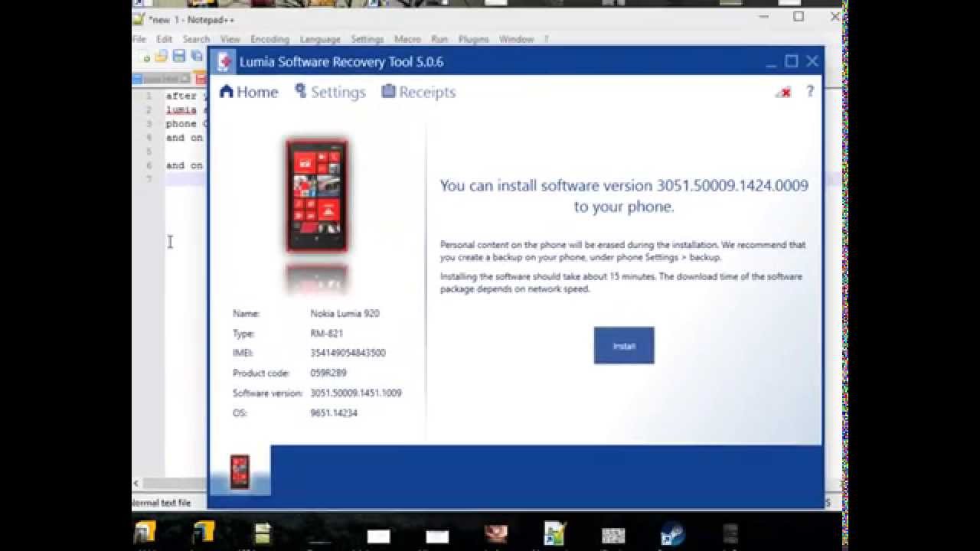Click the Steam desktop shortcut icon
980x551 pixels.
coord(672,534)
